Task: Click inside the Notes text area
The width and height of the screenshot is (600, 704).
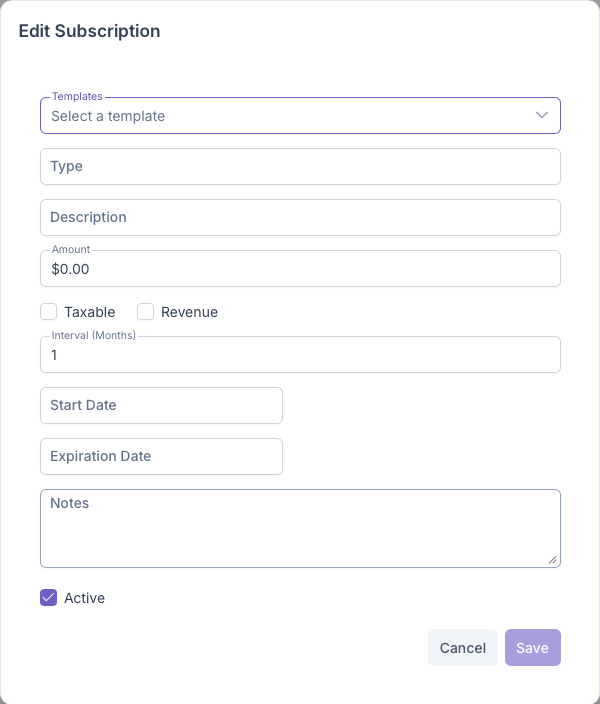Action: click(x=300, y=528)
